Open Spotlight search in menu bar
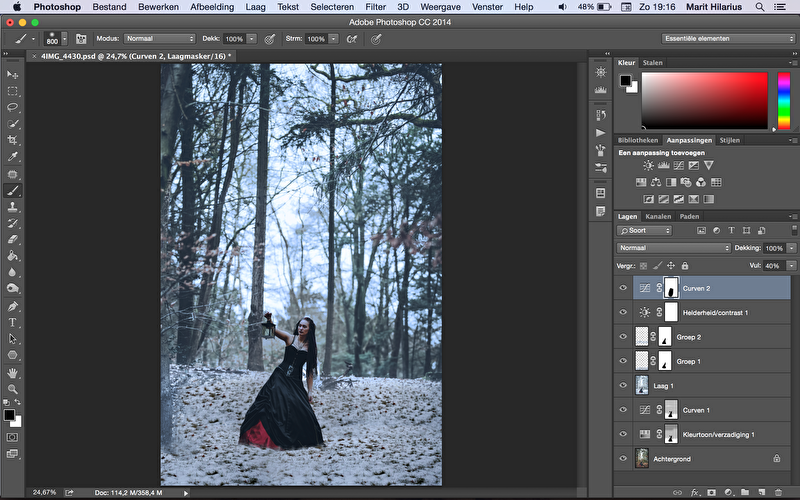 pos(760,7)
